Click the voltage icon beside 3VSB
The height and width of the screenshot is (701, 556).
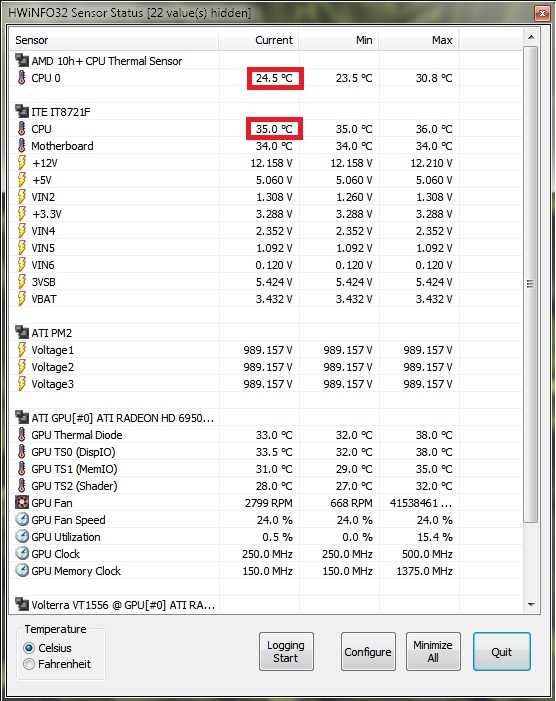21,281
